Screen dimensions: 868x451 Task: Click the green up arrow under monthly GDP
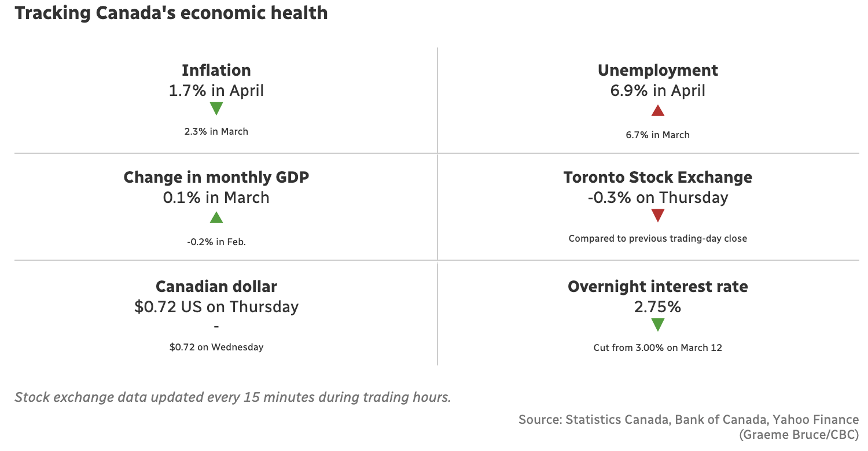coord(216,217)
